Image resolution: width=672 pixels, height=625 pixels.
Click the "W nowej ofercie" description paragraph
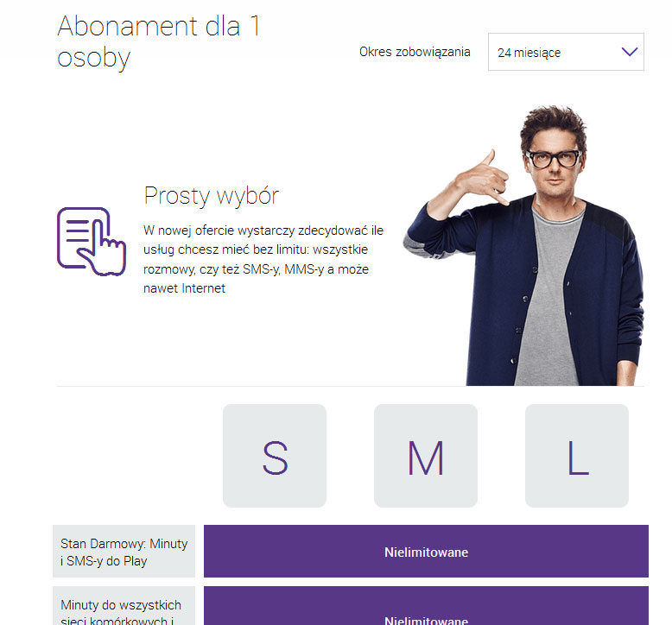263,259
